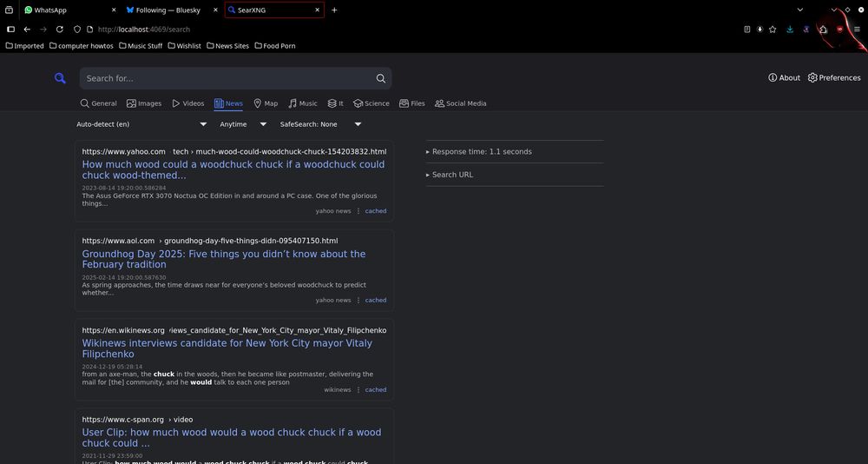The image size is (868, 464).
Task: Open the Food Porn bookmarks folder
Action: (275, 46)
